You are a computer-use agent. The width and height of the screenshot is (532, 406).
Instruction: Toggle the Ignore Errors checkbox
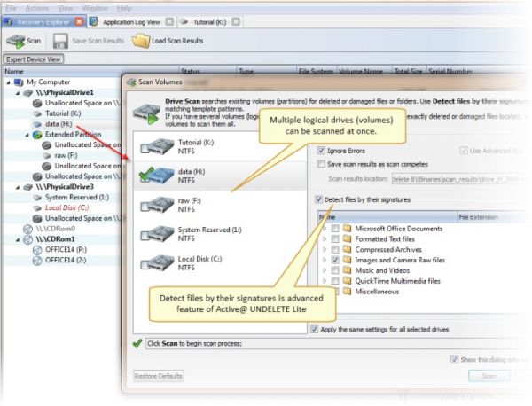point(322,152)
